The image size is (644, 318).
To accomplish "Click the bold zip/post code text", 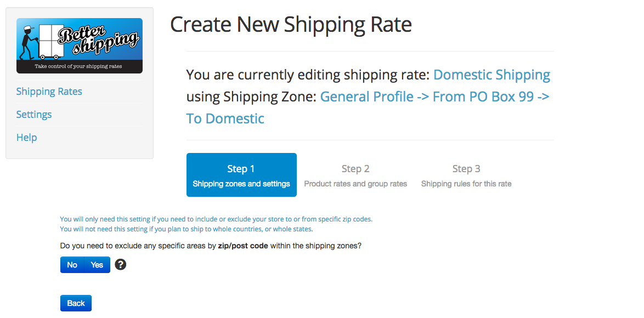I will tap(242, 246).
